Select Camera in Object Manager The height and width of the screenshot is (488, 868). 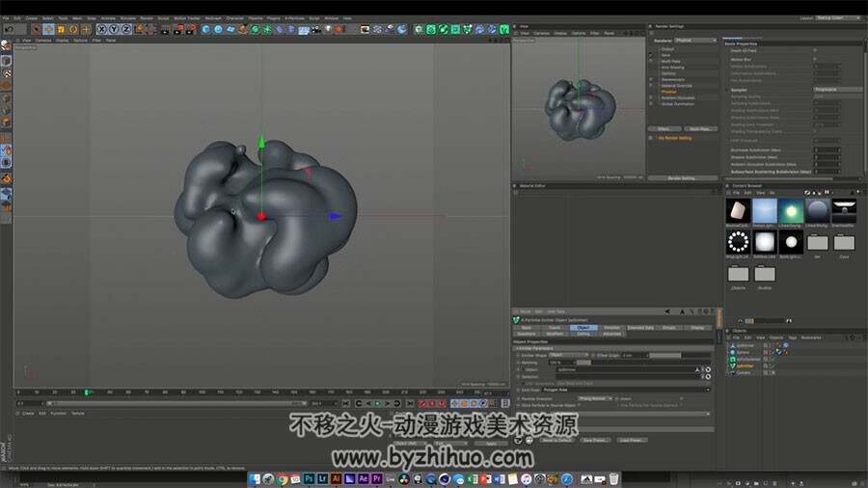[x=744, y=372]
